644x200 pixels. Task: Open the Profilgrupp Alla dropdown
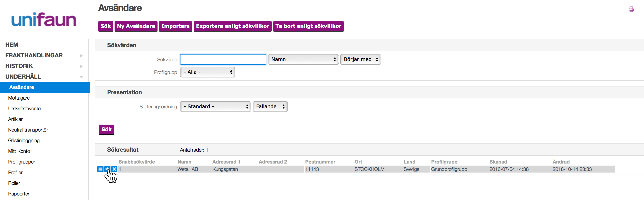(x=207, y=72)
